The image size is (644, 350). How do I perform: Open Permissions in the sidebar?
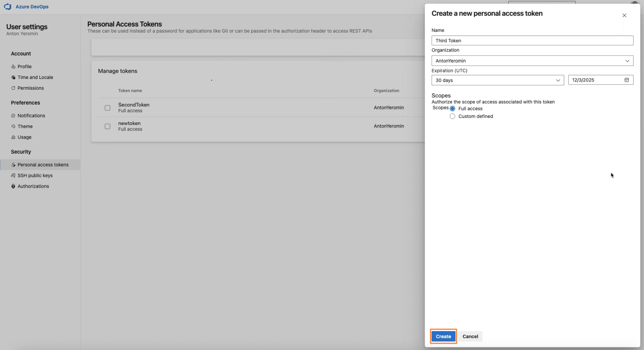pyautogui.click(x=30, y=88)
